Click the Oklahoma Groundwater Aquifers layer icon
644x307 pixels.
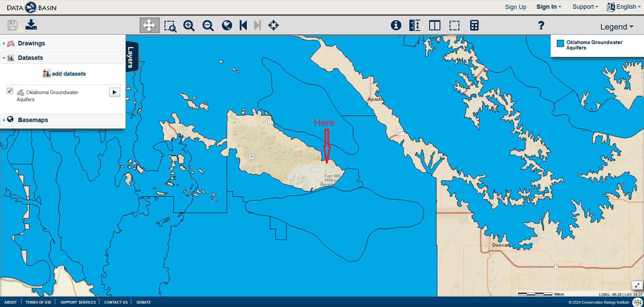pyautogui.click(x=20, y=92)
